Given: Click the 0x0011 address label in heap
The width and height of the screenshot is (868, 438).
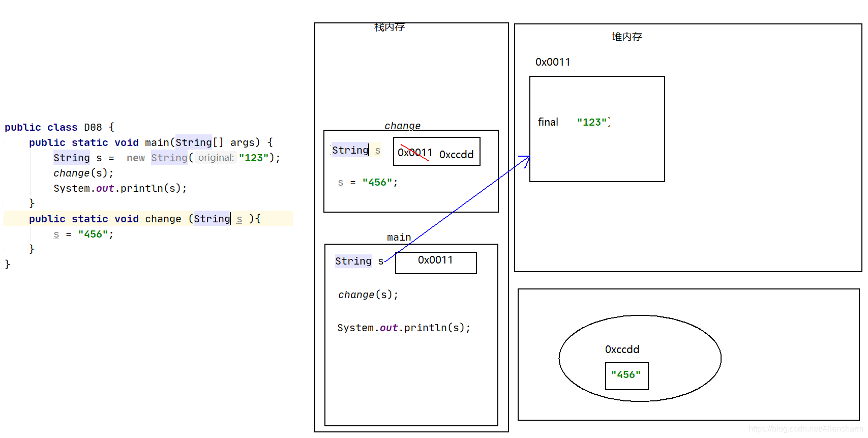Looking at the screenshot, I should tap(553, 62).
